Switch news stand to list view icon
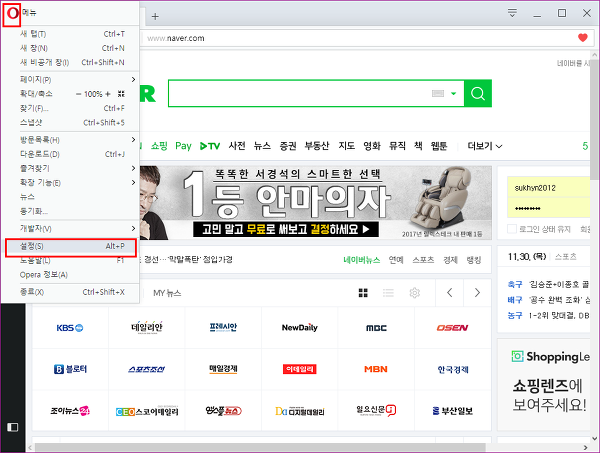The width and height of the screenshot is (600, 453). tap(388, 293)
